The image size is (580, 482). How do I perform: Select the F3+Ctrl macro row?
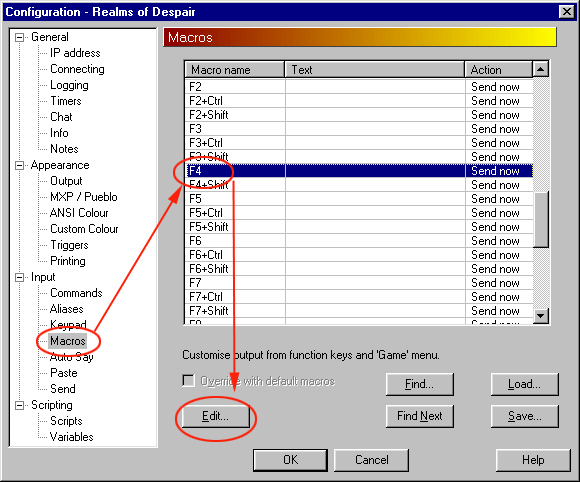click(x=359, y=143)
